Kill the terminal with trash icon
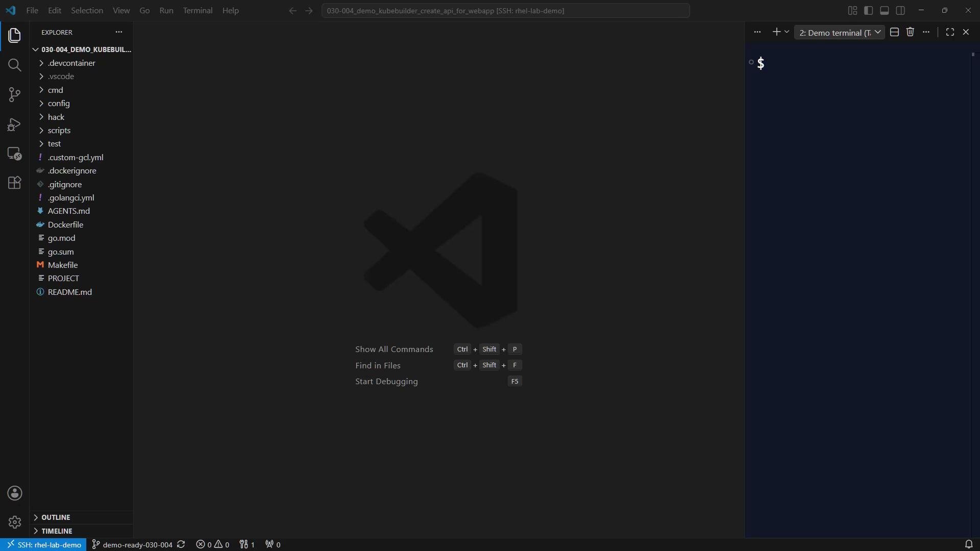The image size is (980, 551). click(910, 32)
